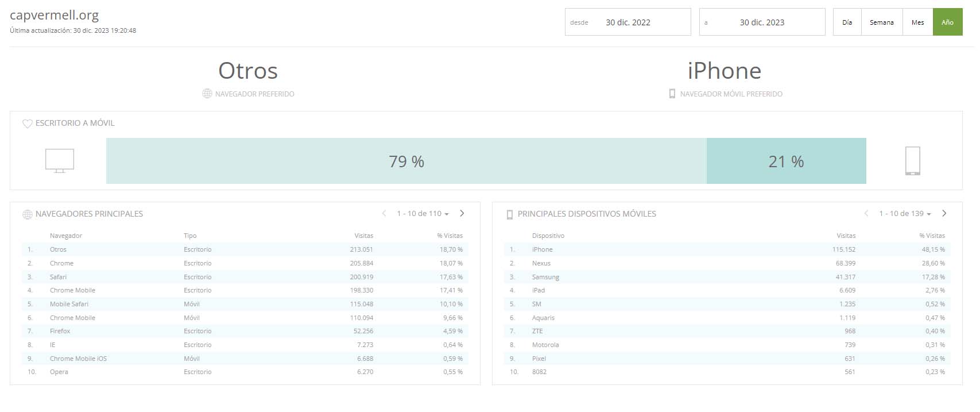
Task: Select the Samsung device row
Action: tap(727, 277)
